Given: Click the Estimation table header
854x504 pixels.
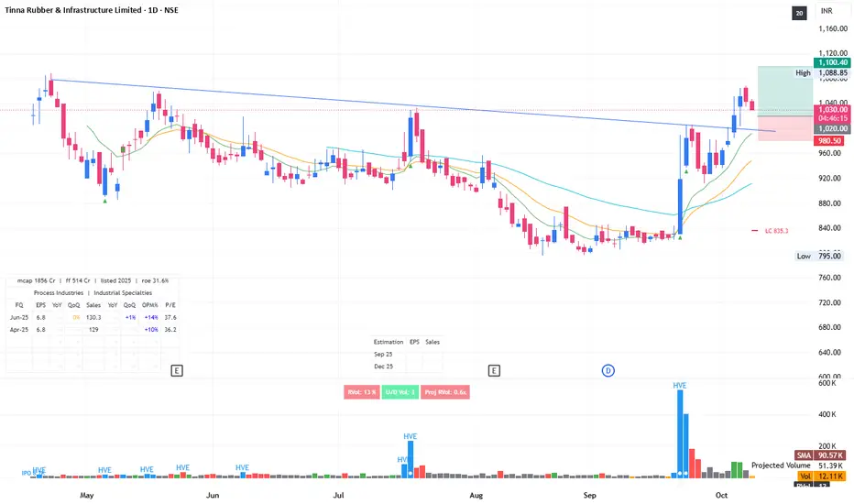Looking at the screenshot, I should pos(389,342).
